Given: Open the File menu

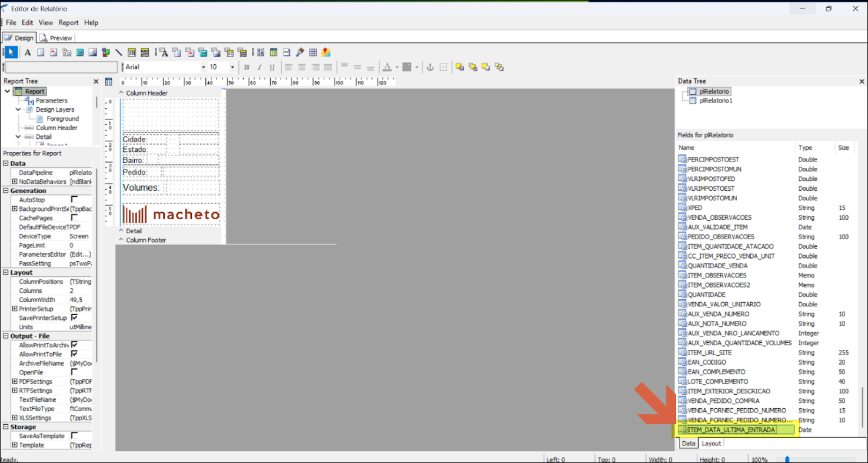Looking at the screenshot, I should [11, 22].
